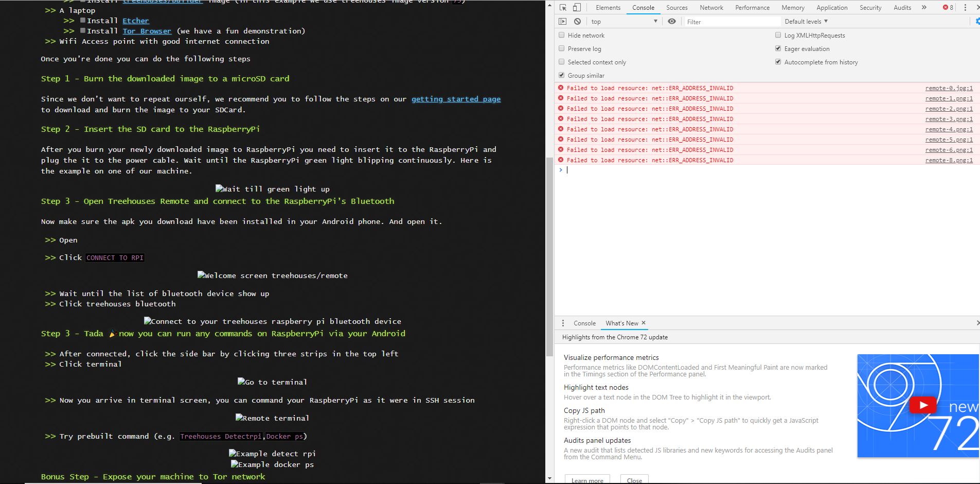The width and height of the screenshot is (980, 484).
Task: Switch to the Network panel
Action: click(711, 7)
